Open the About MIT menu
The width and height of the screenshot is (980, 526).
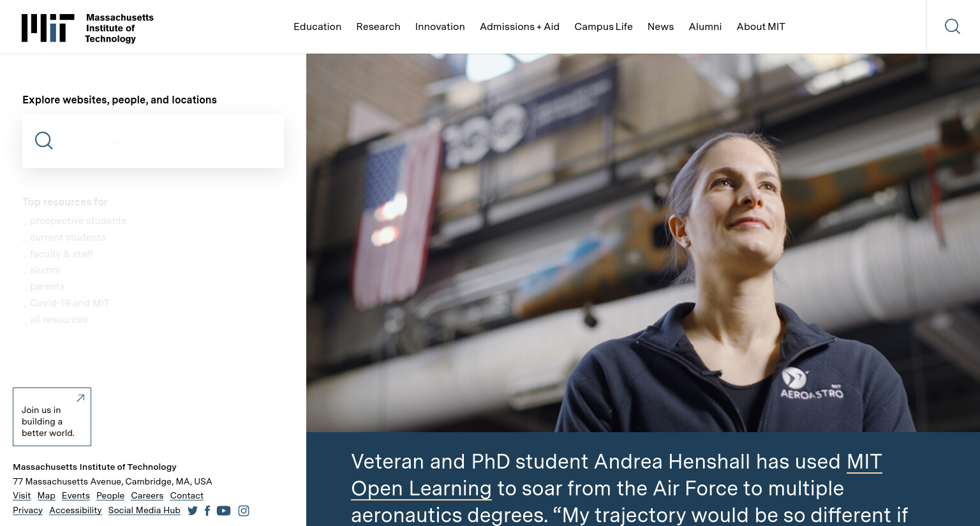761,27
